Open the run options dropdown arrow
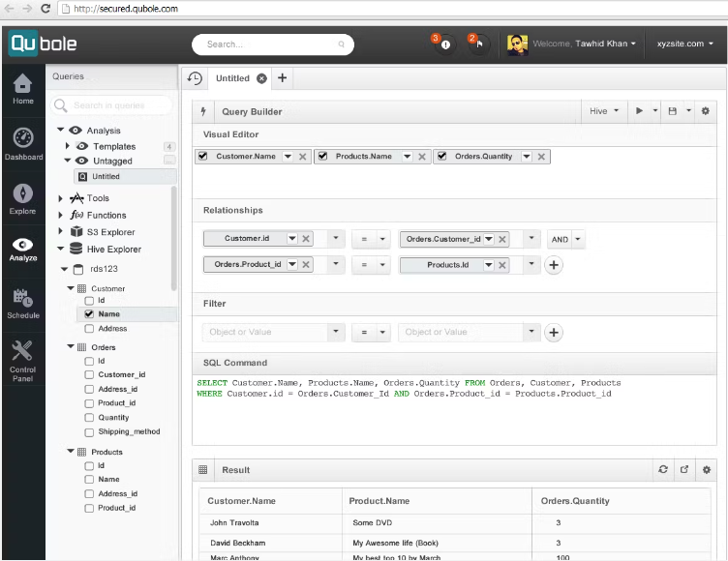 coord(655,111)
